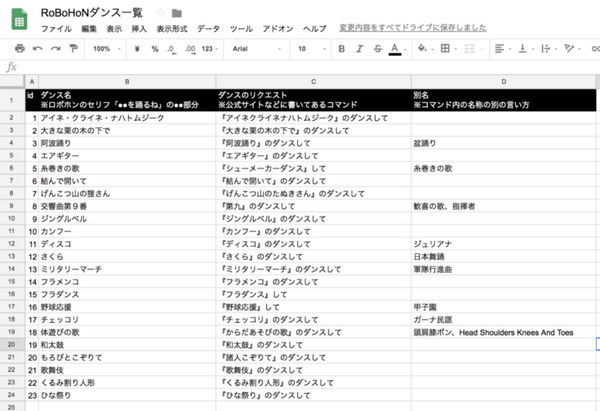This screenshot has width=600, height=411.
Task: Click the folder icon beside the title
Action: point(177,12)
